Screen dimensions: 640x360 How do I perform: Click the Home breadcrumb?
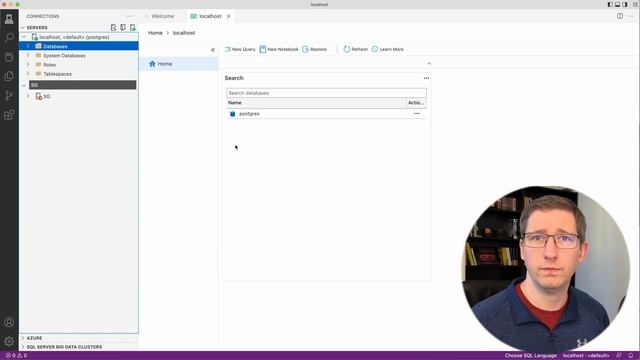155,33
